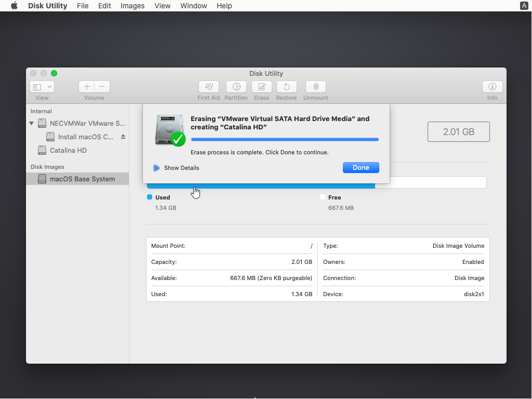Click the Erase toolbar icon
The height and width of the screenshot is (399, 532).
pyautogui.click(x=261, y=87)
